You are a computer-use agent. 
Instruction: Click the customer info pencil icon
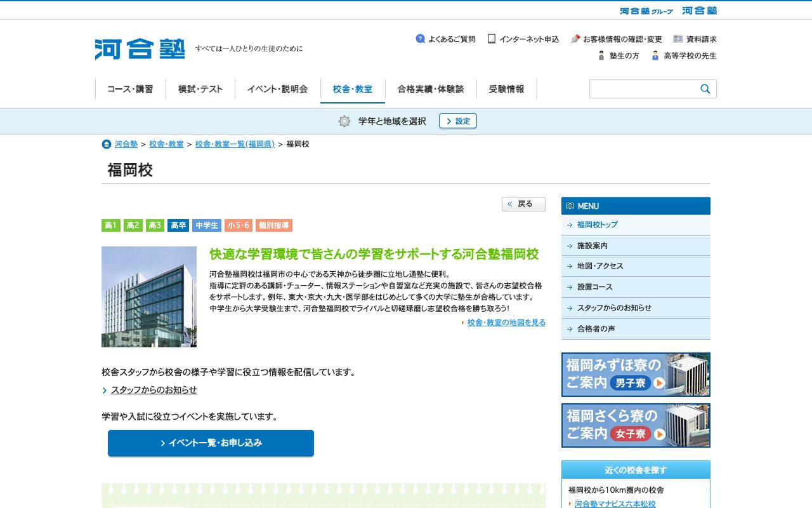[575, 39]
